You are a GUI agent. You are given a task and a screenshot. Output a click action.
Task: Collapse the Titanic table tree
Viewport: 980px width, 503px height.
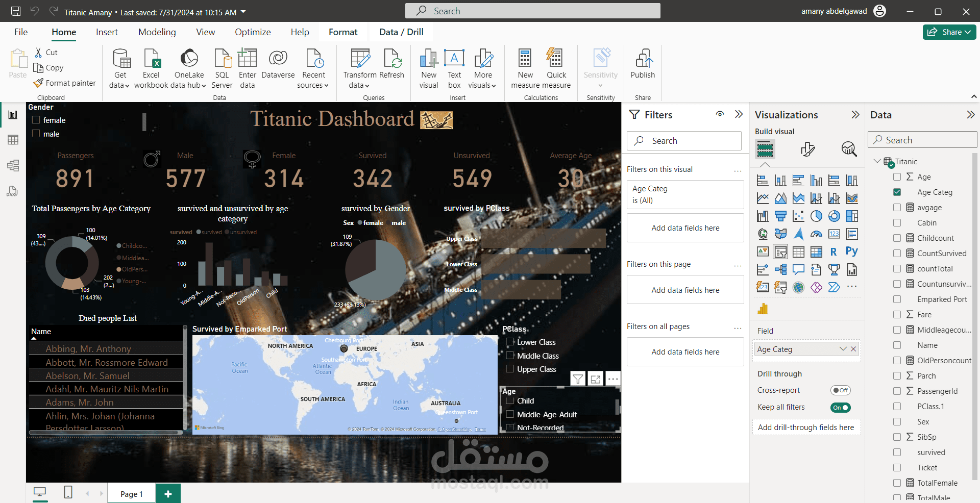tap(877, 161)
